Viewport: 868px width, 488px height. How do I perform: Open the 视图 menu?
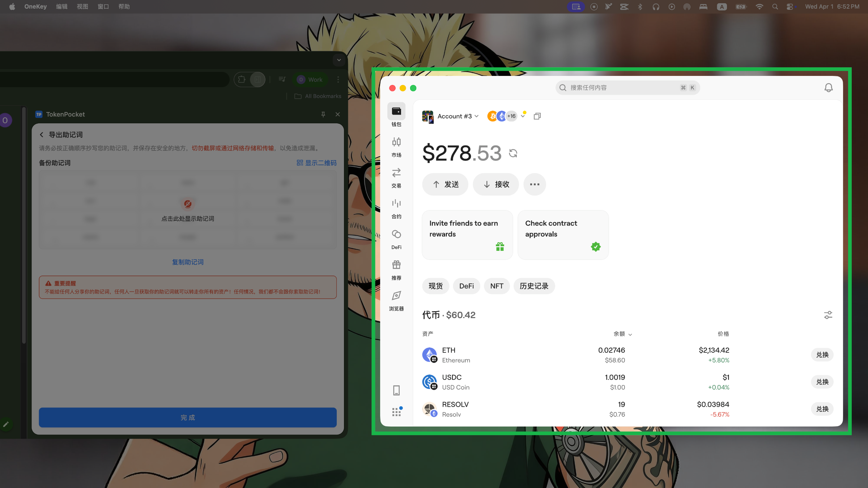click(x=82, y=7)
